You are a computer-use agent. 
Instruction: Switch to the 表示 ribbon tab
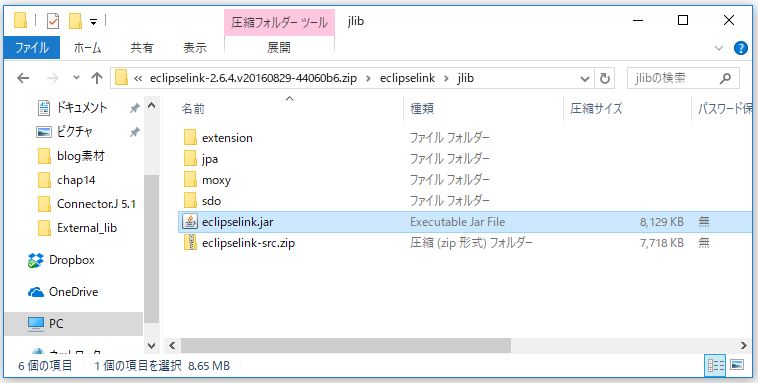(195, 48)
